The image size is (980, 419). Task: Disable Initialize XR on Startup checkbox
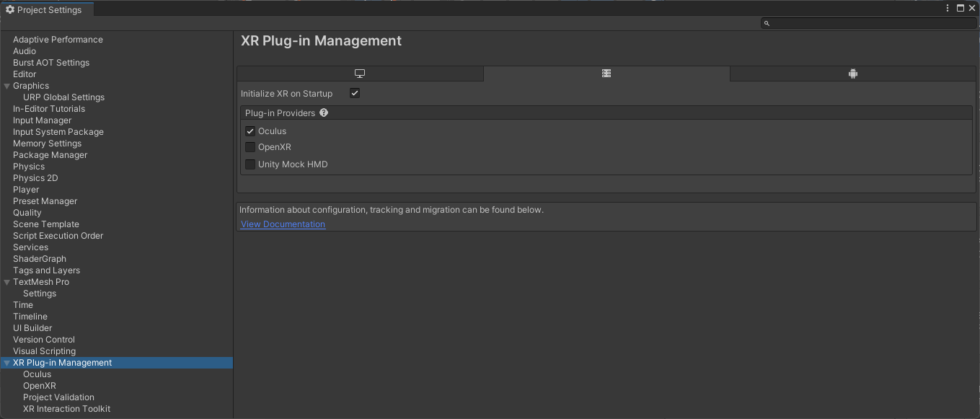coord(354,93)
